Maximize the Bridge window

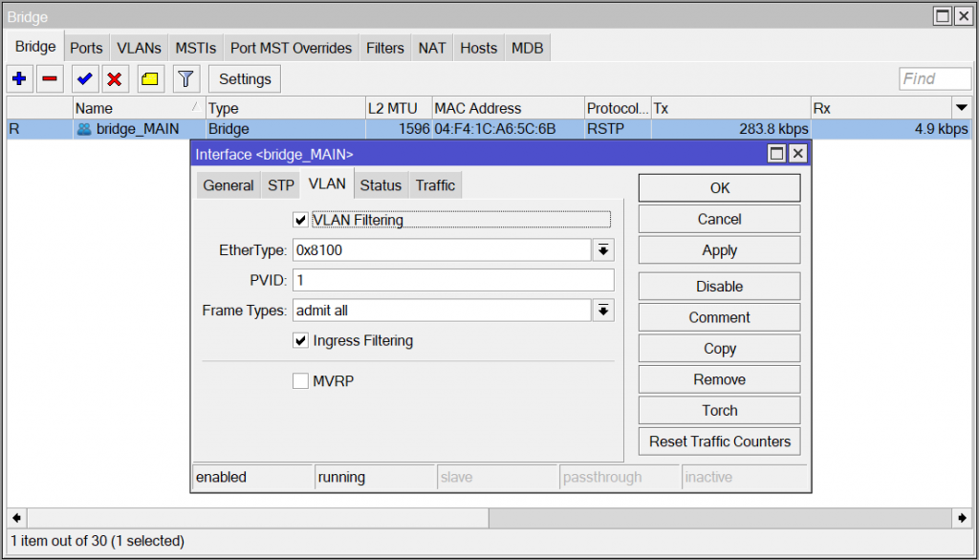point(942,16)
